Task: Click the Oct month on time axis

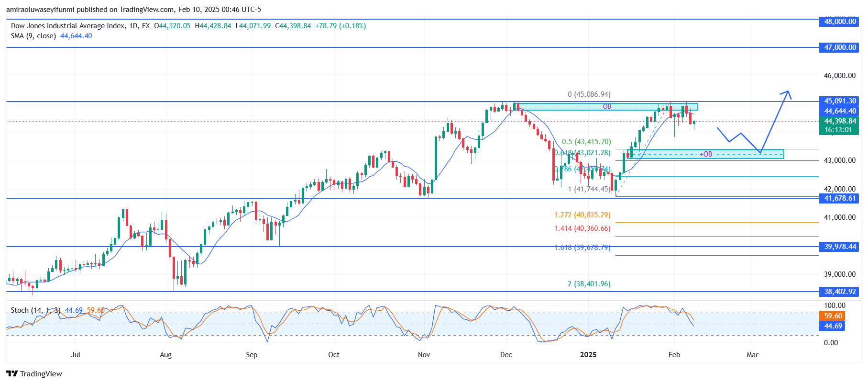Action: [334, 355]
